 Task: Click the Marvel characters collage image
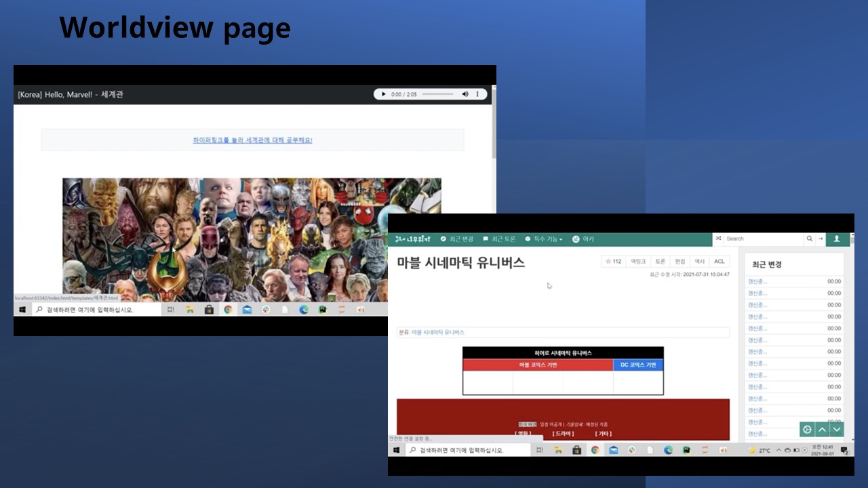[252, 240]
